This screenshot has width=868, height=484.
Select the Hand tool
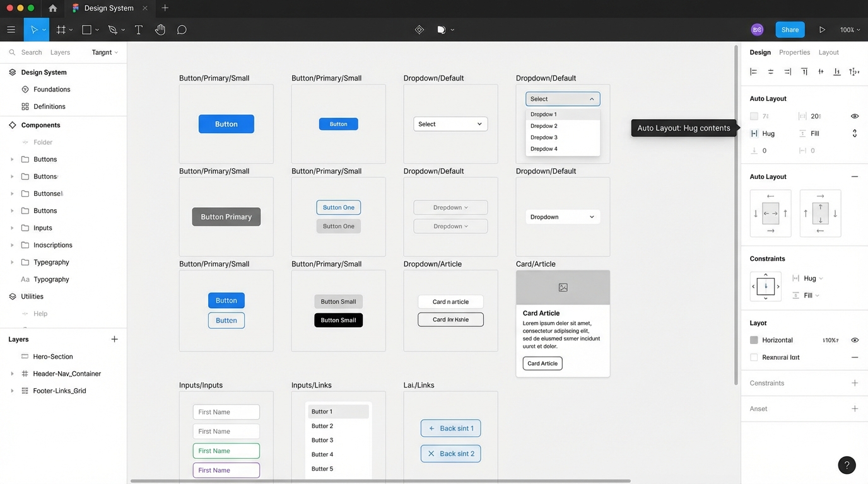coord(160,29)
